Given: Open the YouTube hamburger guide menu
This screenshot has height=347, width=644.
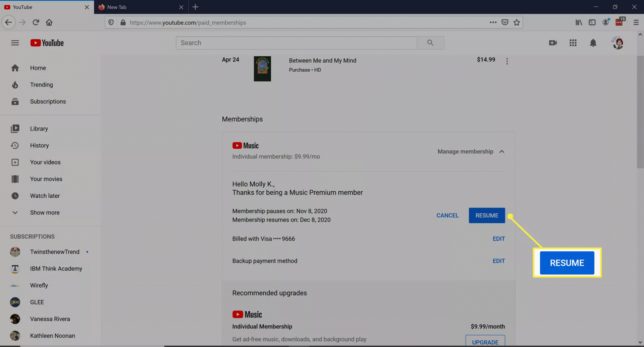Looking at the screenshot, I should [x=15, y=43].
